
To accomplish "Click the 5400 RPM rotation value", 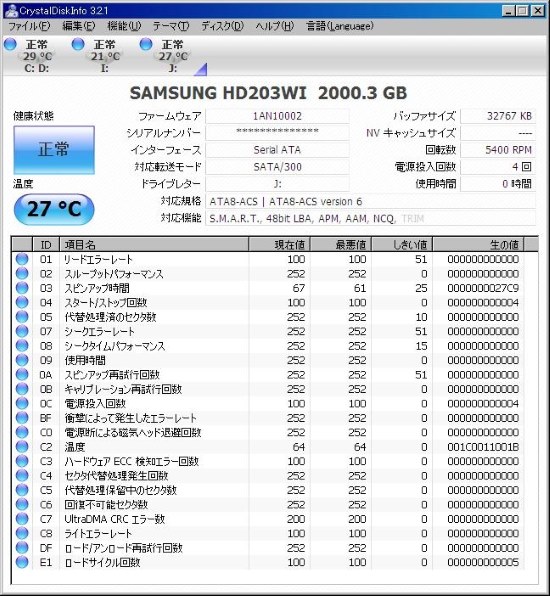I will point(498,150).
